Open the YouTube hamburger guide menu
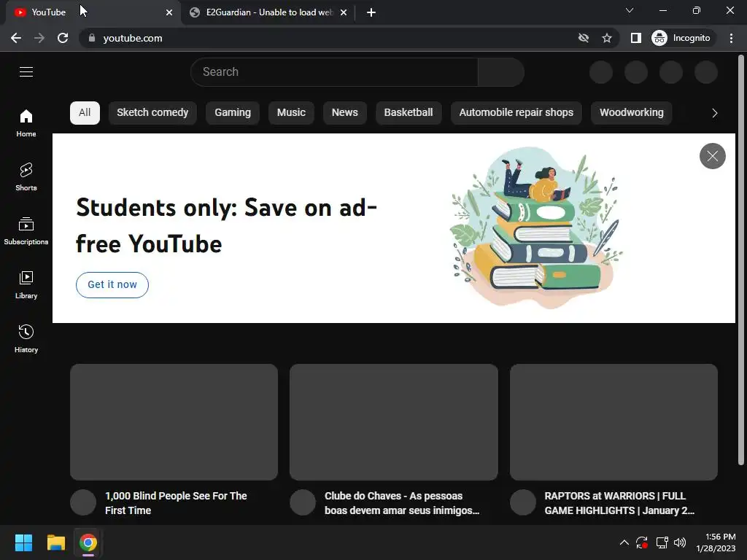The height and width of the screenshot is (560, 747). (26, 72)
